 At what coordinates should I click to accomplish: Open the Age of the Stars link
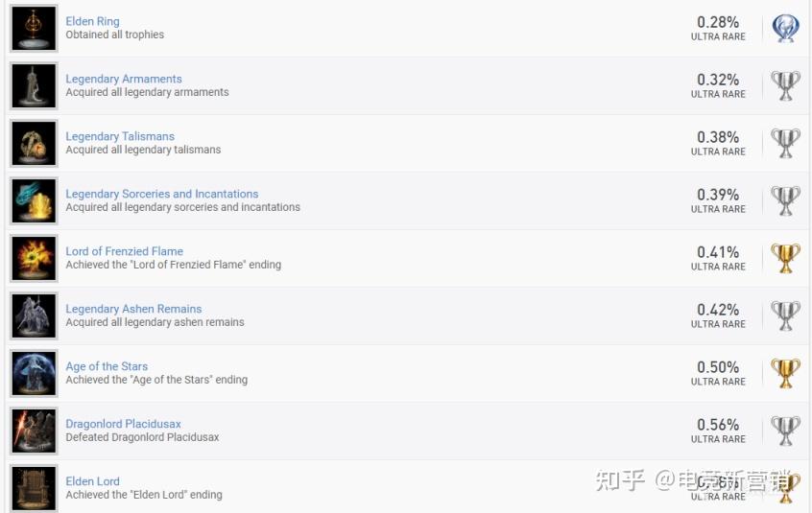pyautogui.click(x=107, y=366)
